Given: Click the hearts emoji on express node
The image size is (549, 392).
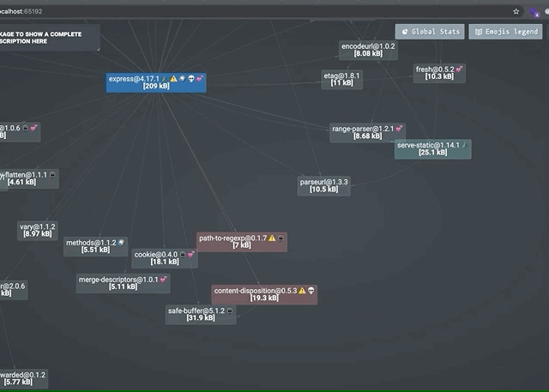Looking at the screenshot, I should (200, 78).
